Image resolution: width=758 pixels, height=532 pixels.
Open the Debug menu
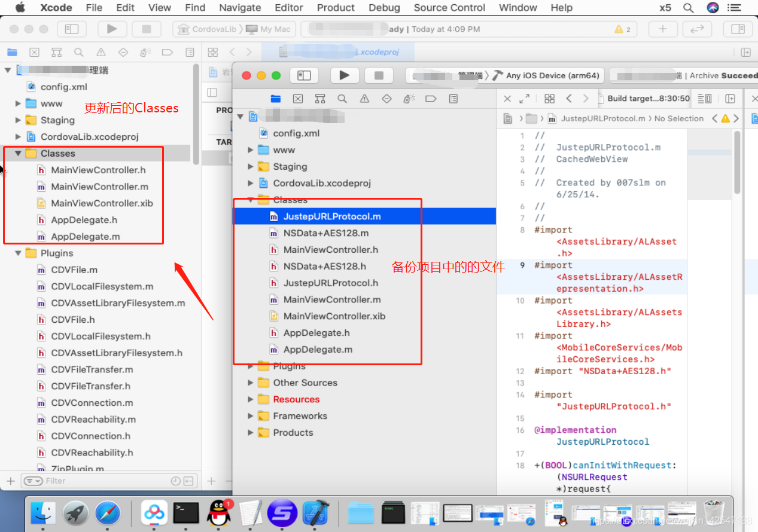[384, 8]
